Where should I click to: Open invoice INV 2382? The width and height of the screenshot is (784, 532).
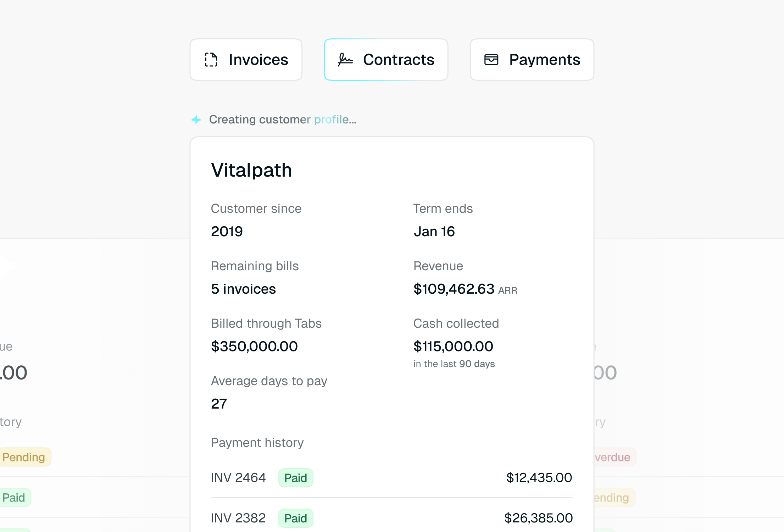pos(238,518)
